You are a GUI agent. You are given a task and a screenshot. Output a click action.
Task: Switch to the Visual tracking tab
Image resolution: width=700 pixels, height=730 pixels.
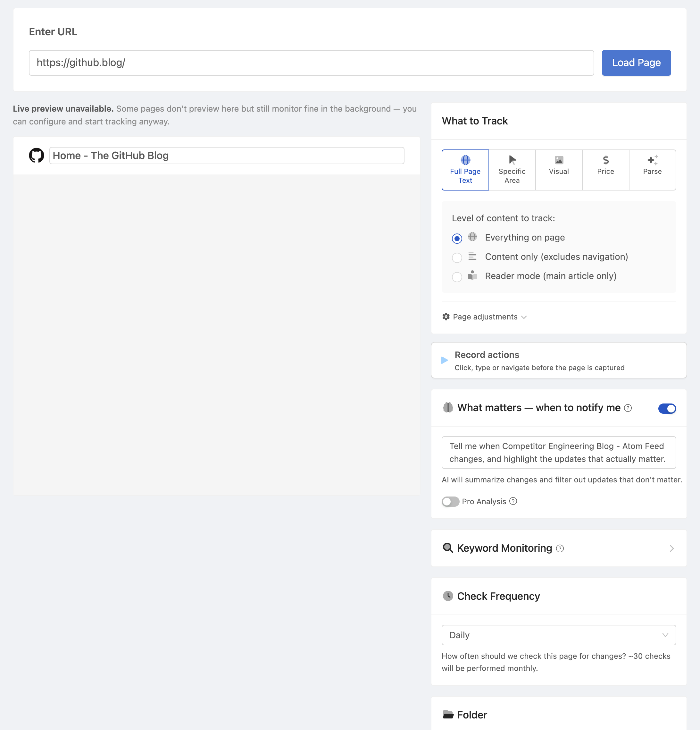(559, 170)
